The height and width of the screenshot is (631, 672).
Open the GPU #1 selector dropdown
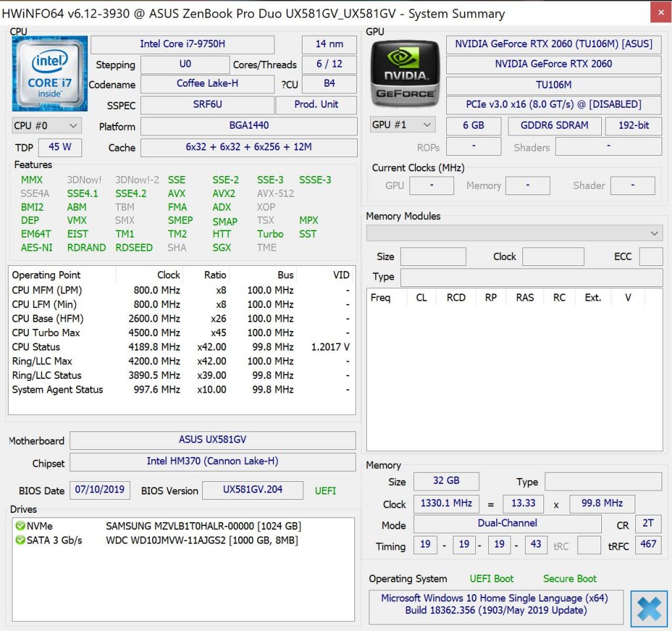(402, 125)
